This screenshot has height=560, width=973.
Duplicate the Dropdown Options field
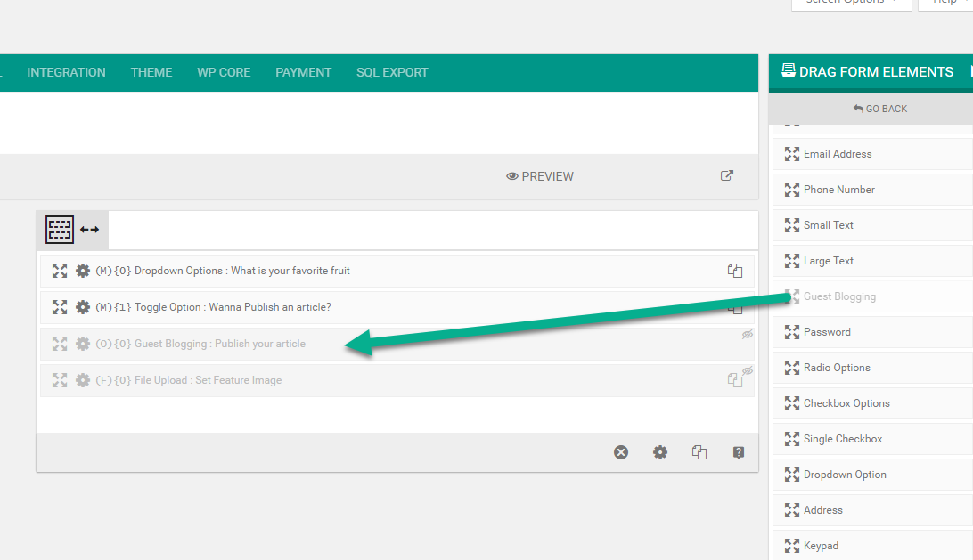[x=735, y=271]
